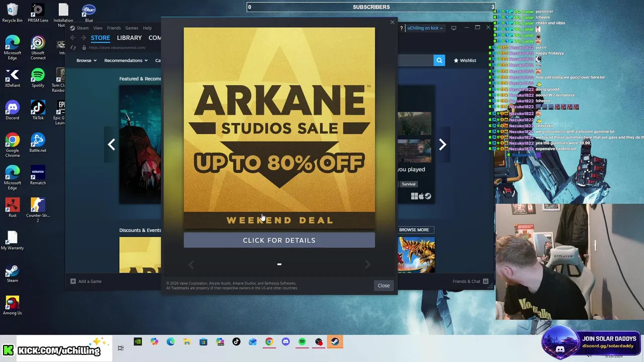Click the Steam help question mark icon
644x362 pixels.
tap(401, 28)
